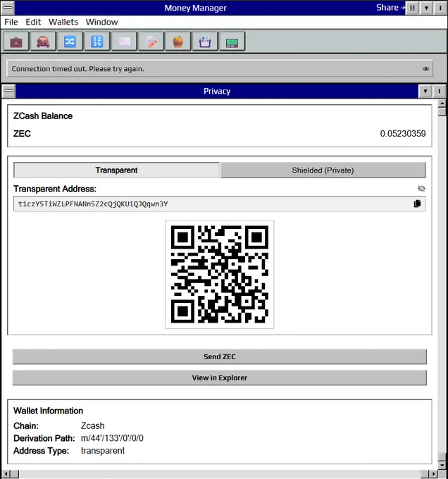Image resolution: width=448 pixels, height=479 pixels.
Task: Open the File menu
Action: (11, 22)
